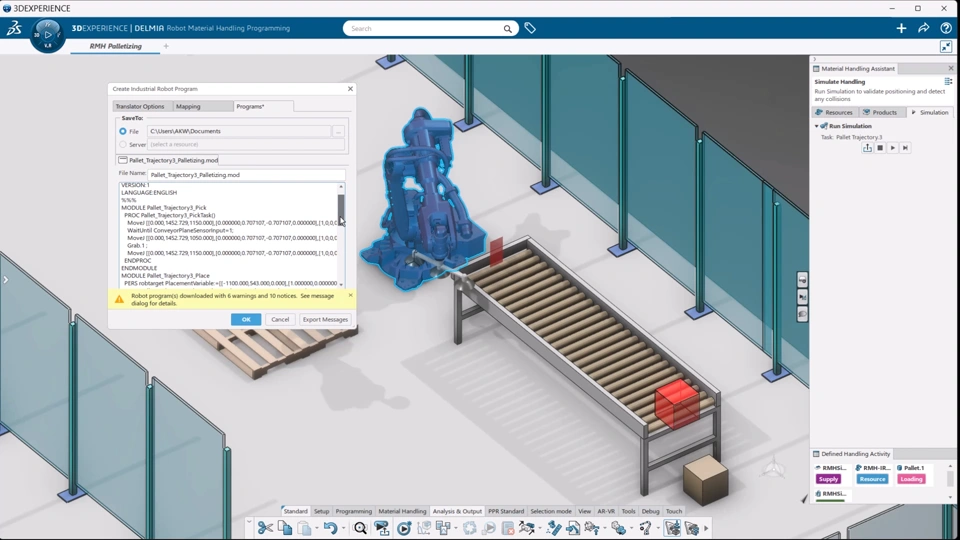Click the greyed play button in the bottom toolbar
This screenshot has width=960, height=540.
(489, 528)
